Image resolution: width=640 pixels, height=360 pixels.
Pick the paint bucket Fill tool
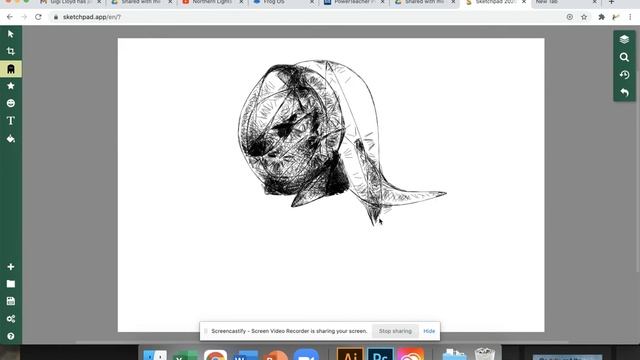click(x=11, y=139)
